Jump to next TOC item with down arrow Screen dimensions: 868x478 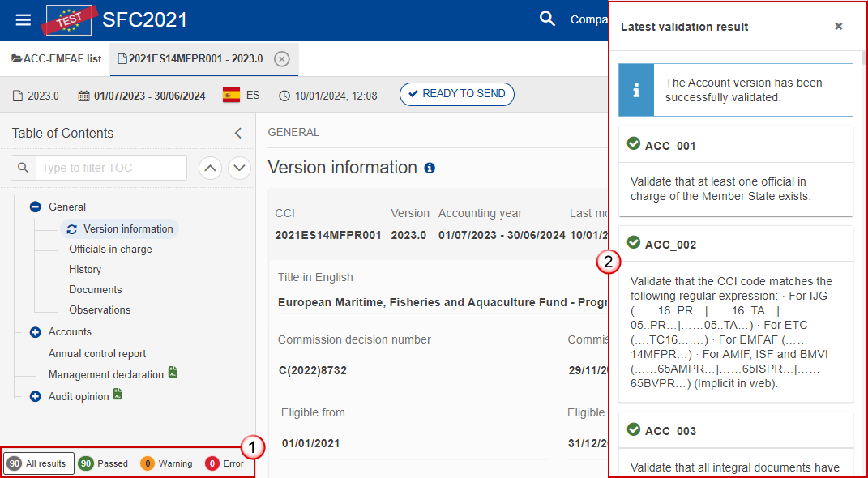tap(239, 168)
